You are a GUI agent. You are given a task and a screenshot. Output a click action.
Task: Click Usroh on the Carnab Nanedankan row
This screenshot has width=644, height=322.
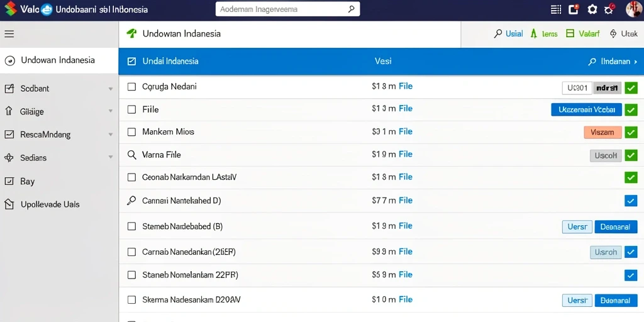[x=606, y=252]
